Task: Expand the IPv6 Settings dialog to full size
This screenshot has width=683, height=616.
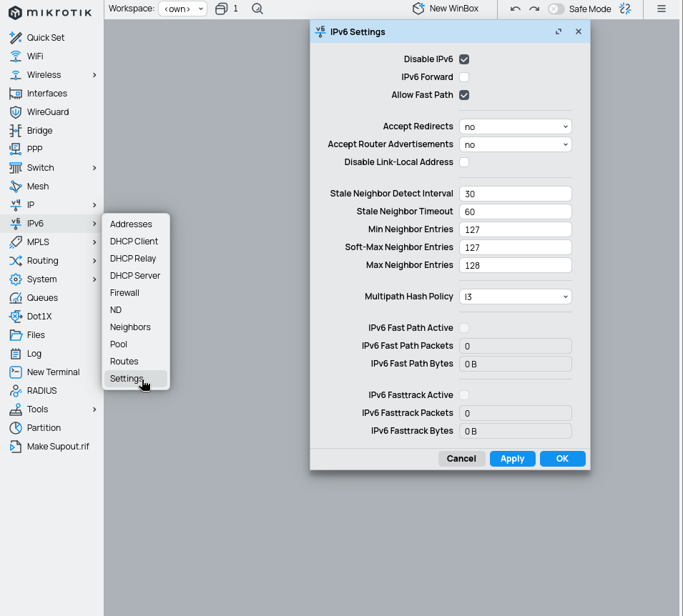Action: point(559,31)
